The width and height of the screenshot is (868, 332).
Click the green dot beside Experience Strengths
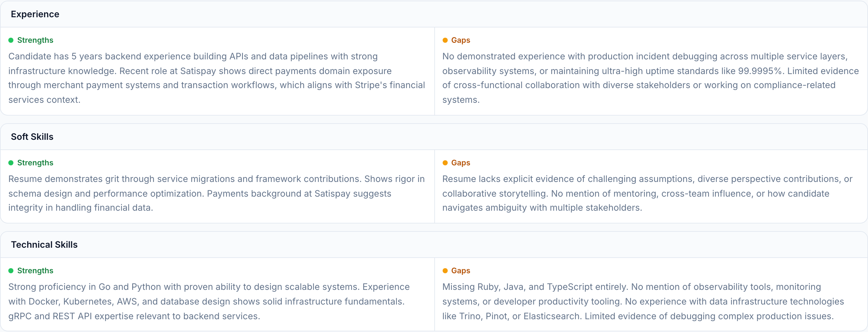click(11, 41)
